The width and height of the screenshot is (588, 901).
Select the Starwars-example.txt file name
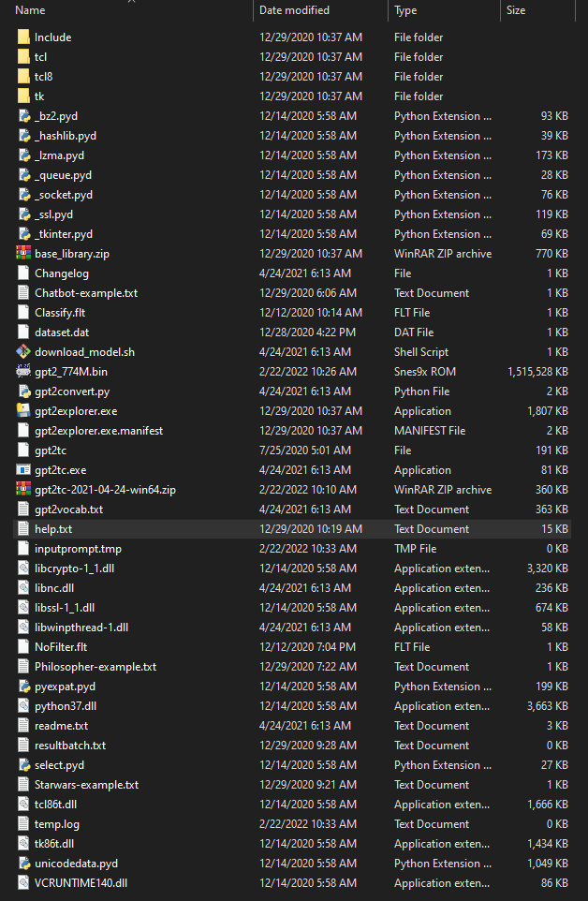[x=87, y=784]
